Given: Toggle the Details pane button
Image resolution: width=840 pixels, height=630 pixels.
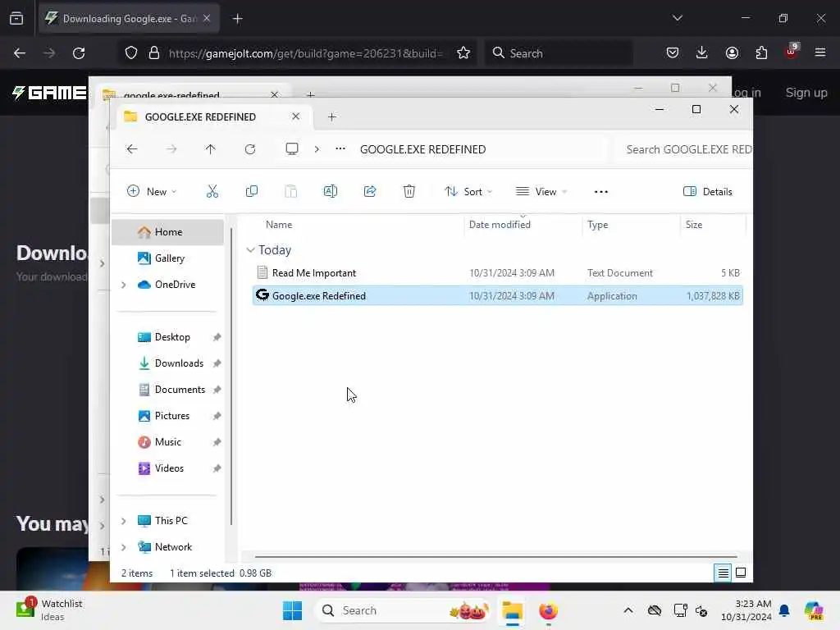Looking at the screenshot, I should [x=707, y=191].
